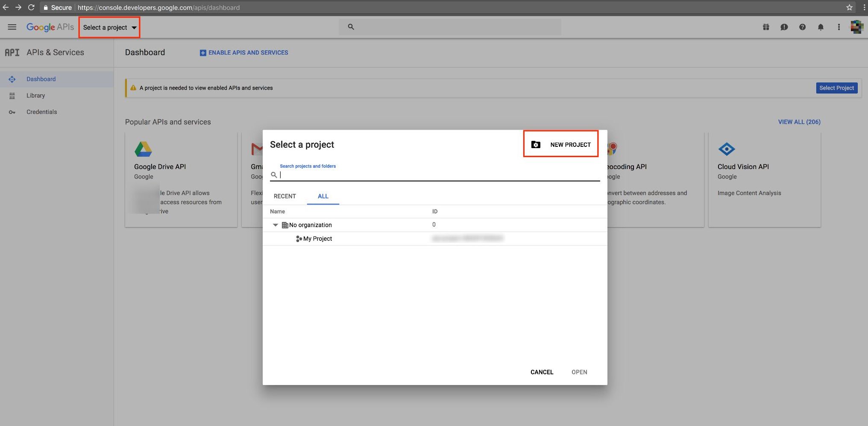This screenshot has height=426, width=868.
Task: Go forward with browser forward arrow
Action: (18, 7)
